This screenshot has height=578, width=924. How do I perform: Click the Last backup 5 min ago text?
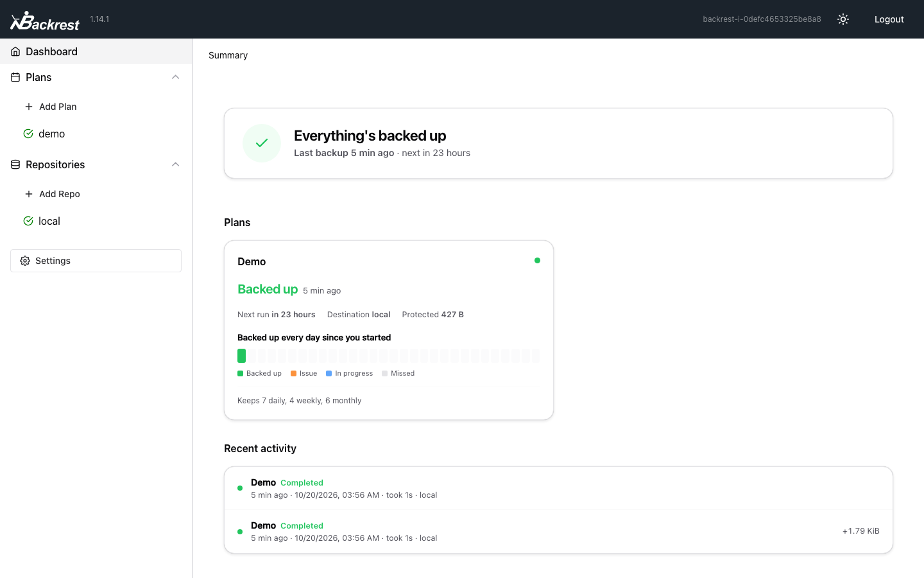pyautogui.click(x=344, y=153)
